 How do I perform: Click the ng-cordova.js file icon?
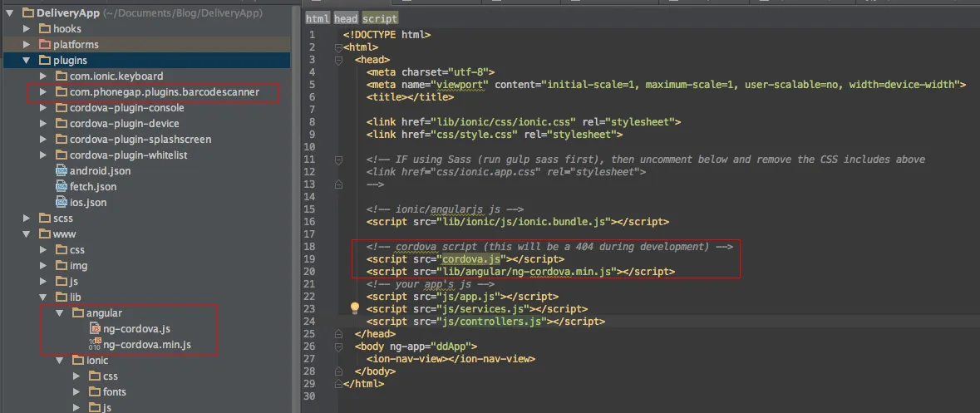[95, 329]
